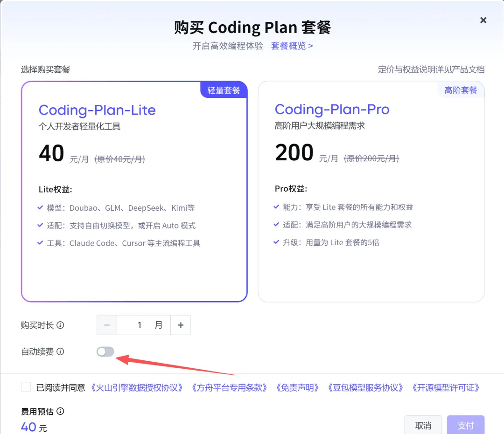This screenshot has width=504, height=434.
Task: Click the estimated cost 40 元 value
Action: (x=34, y=427)
